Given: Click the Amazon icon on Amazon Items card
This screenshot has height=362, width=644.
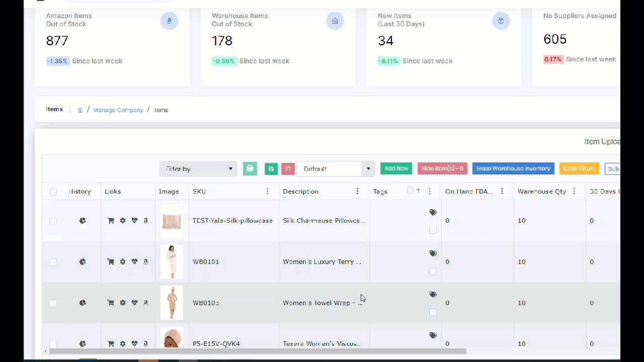Looking at the screenshot, I should 169,21.
